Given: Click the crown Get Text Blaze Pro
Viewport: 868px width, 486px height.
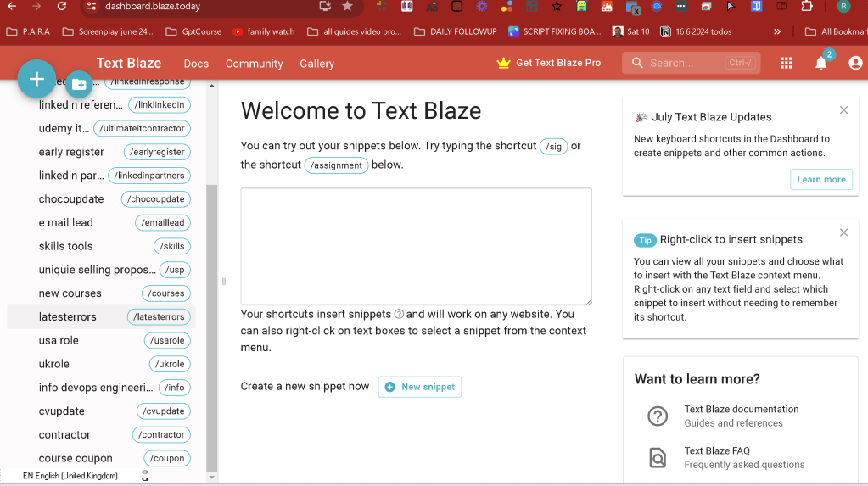Looking at the screenshot, I should [549, 63].
